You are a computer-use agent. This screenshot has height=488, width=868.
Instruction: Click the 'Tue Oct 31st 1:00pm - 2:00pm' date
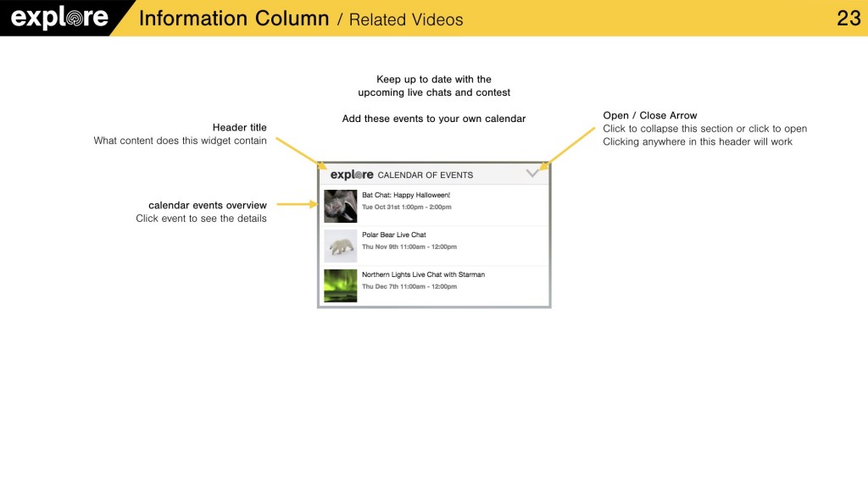[x=407, y=207]
